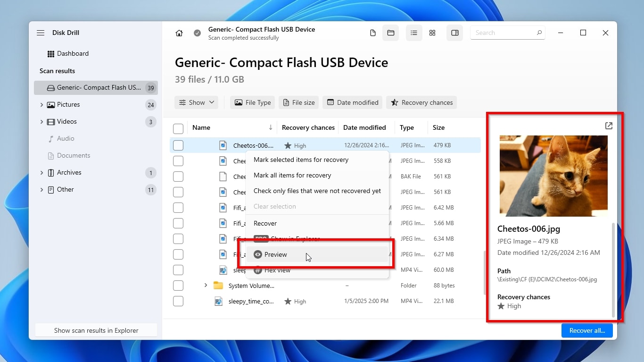Image resolution: width=644 pixels, height=362 pixels.
Task: Select Generic- Compact Flash US... in the sidebar
Action: (96, 87)
